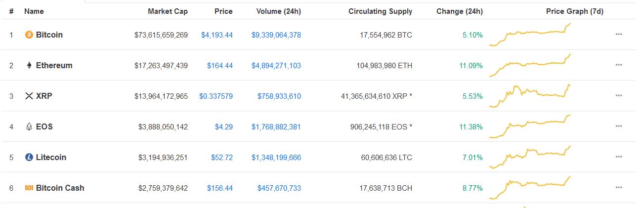644x208 pixels.
Task: Open the ellipsis menu for Litecoin
Action: [619, 157]
